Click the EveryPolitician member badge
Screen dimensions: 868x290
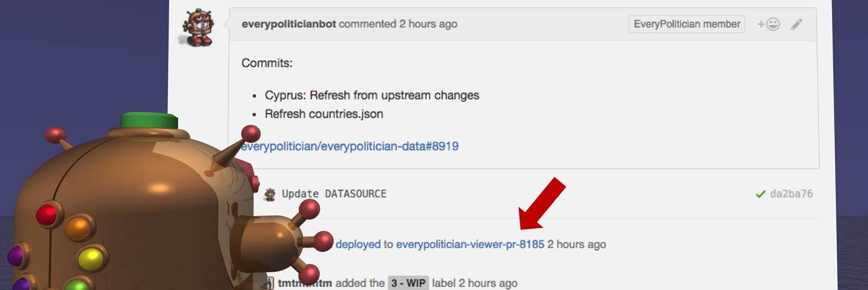[686, 24]
